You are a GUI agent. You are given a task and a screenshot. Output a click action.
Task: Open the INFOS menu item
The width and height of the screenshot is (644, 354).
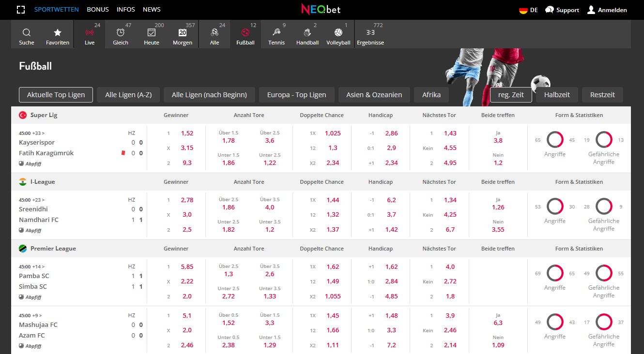coord(126,9)
